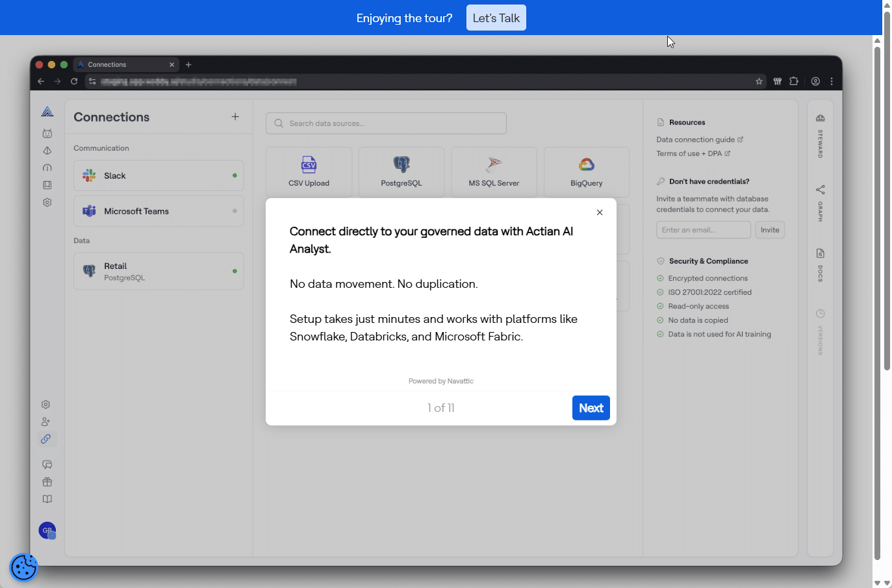This screenshot has width=892, height=588.
Task: Click the bookmark star in address bar
Action: [x=759, y=81]
